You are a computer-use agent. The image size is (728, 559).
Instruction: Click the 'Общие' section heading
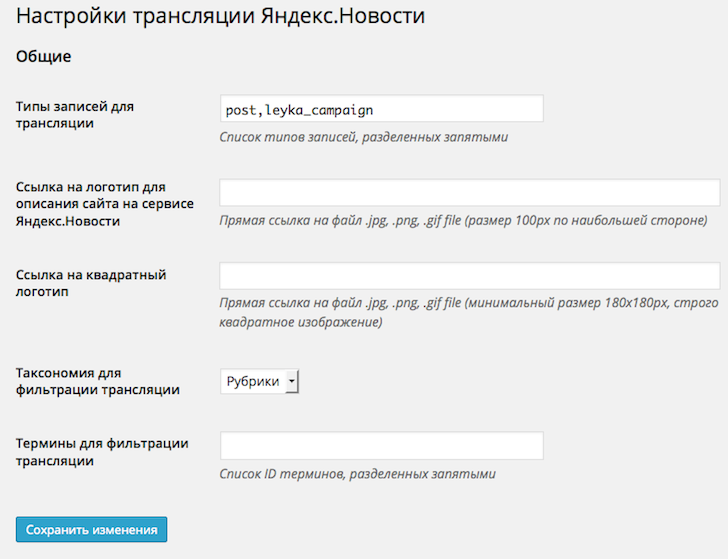(44, 56)
